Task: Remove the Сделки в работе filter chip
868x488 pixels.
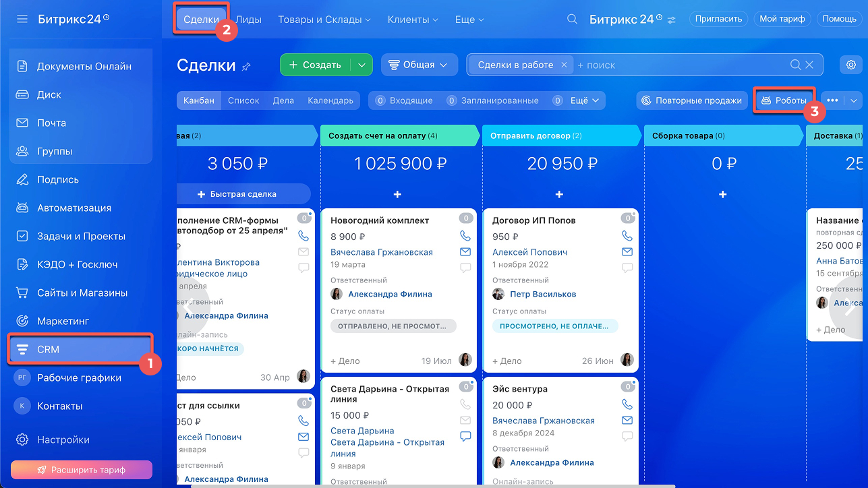Action: pos(564,65)
